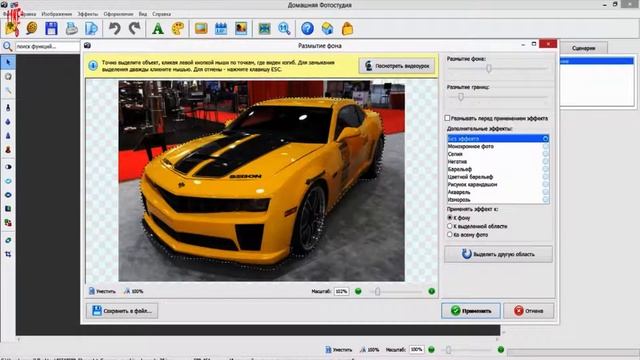Click the 100% button below the dialog preview
640x360 pixels.
(133, 291)
